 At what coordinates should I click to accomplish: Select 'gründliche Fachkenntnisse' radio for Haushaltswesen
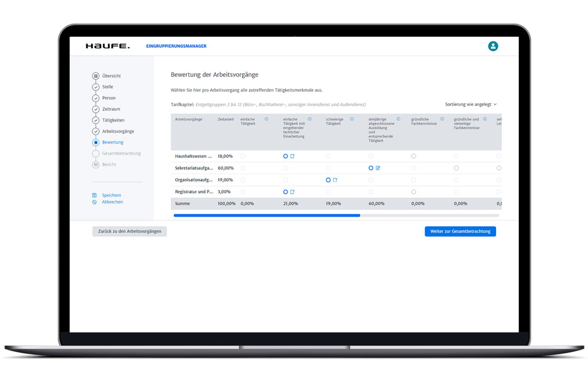pyautogui.click(x=413, y=156)
